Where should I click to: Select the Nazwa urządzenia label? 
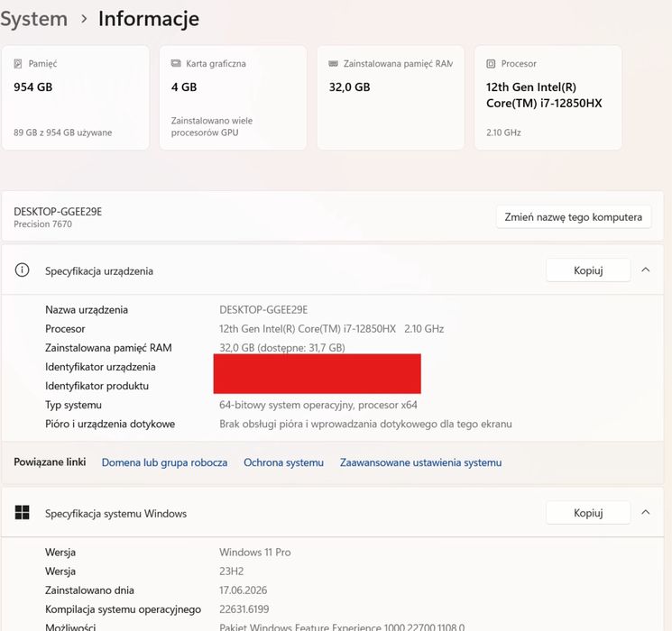[87, 310]
